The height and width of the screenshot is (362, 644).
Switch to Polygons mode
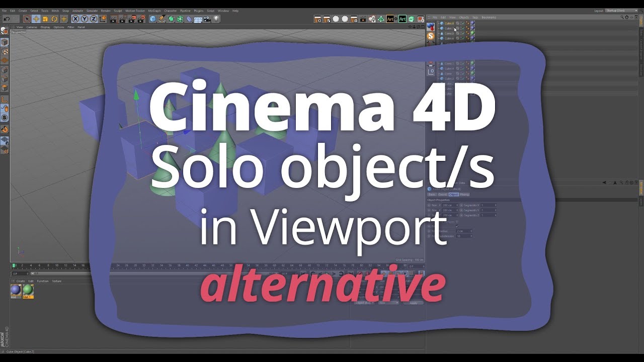tap(5, 88)
